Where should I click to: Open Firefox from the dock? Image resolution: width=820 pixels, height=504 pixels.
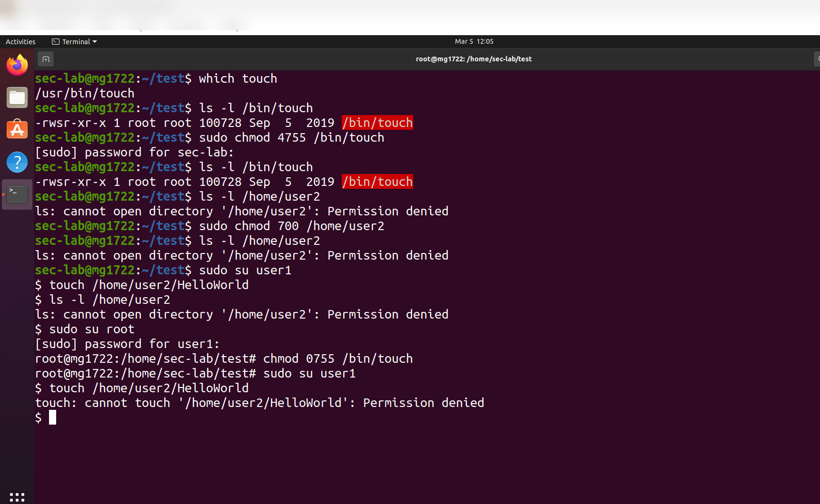[17, 65]
